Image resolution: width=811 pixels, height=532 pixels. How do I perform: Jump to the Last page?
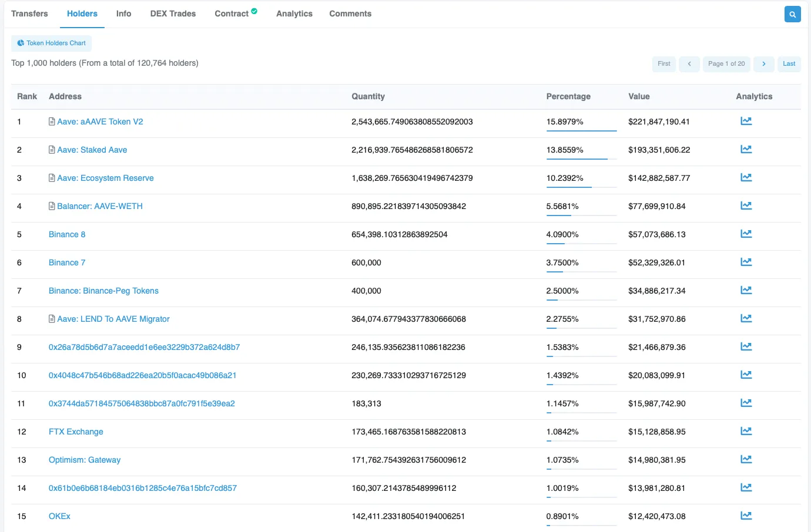(x=789, y=64)
